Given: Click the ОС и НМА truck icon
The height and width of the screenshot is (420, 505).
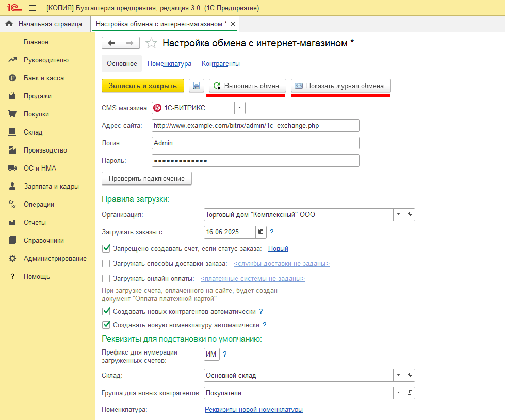Looking at the screenshot, I should [x=12, y=168].
